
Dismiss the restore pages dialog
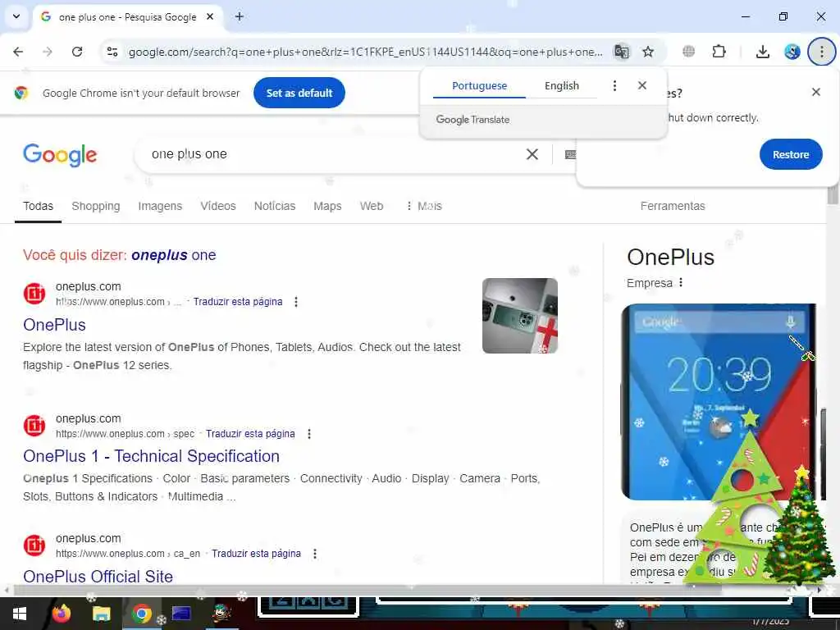pyautogui.click(x=816, y=92)
